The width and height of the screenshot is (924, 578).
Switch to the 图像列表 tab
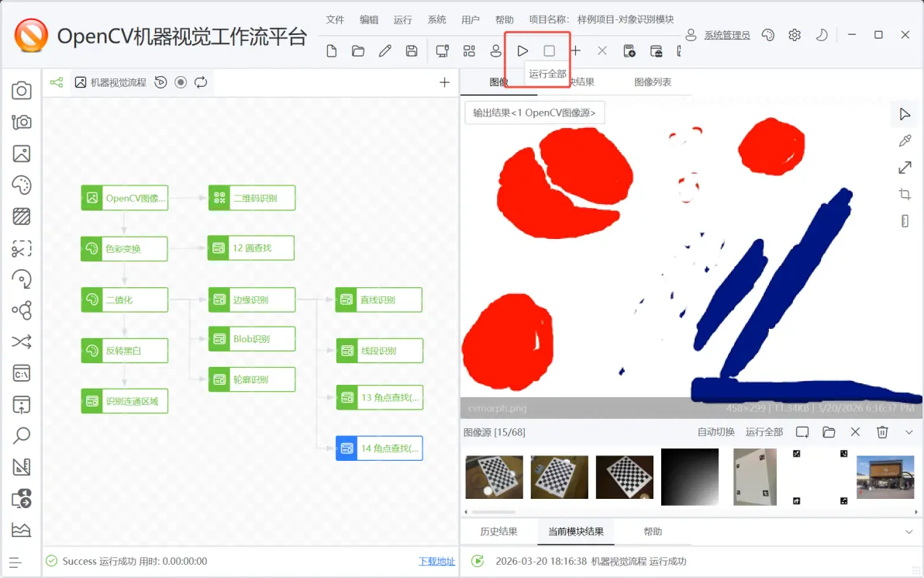click(x=653, y=82)
